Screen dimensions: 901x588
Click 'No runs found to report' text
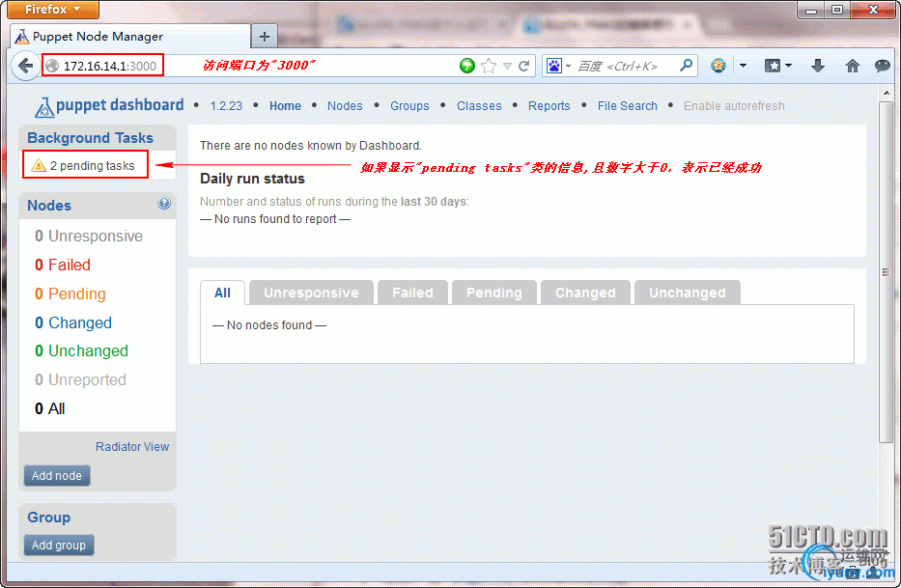[275, 219]
